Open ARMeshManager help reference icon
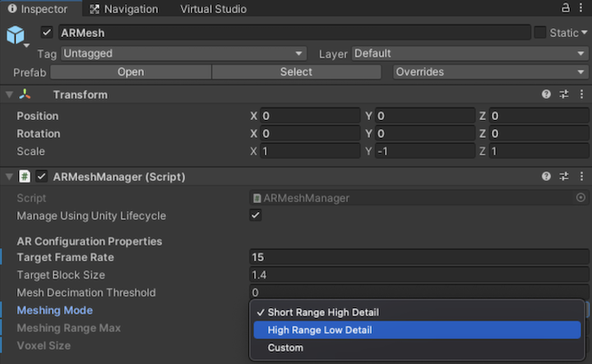The image size is (592, 364). [x=546, y=176]
